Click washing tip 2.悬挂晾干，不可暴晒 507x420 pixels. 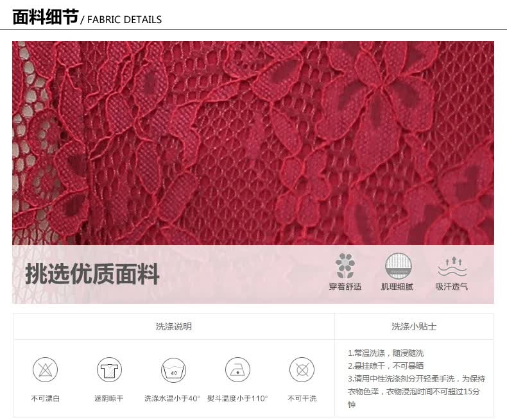pyautogui.click(x=386, y=365)
